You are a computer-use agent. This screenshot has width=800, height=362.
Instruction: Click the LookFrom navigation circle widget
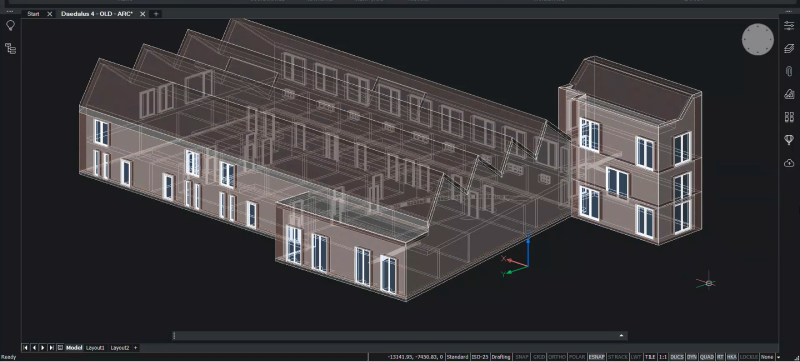(758, 39)
